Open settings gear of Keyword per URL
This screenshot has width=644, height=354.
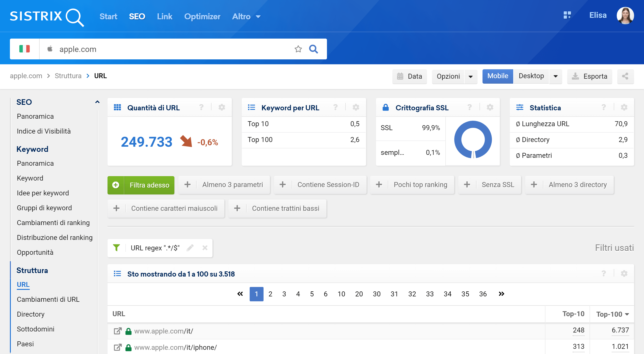(x=356, y=108)
